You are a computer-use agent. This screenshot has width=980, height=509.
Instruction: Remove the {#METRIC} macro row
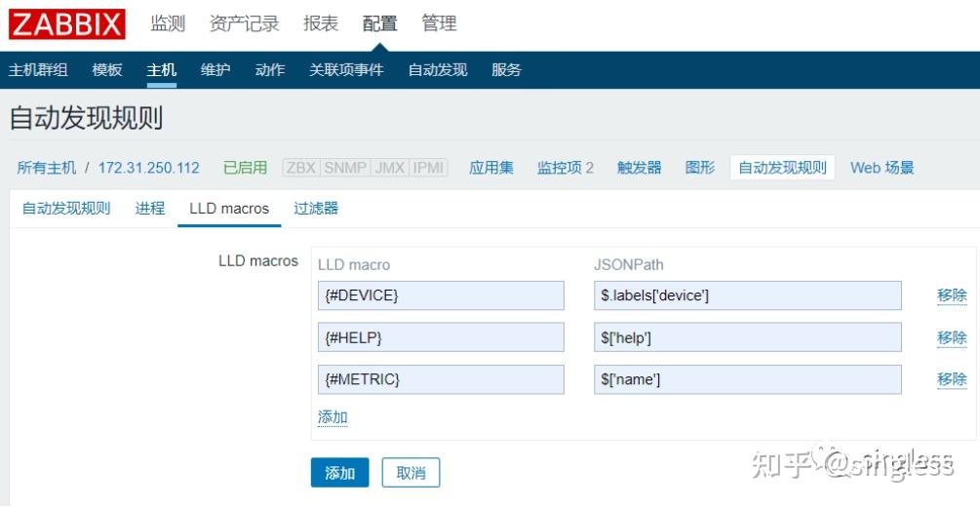coord(951,379)
